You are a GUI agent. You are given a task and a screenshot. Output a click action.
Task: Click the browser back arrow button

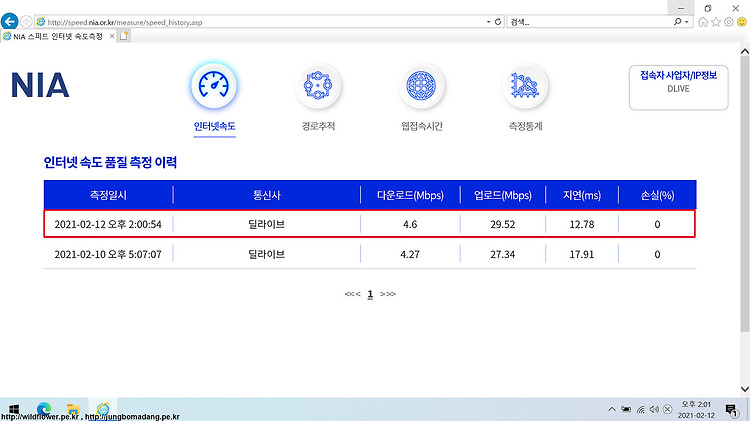[9, 22]
